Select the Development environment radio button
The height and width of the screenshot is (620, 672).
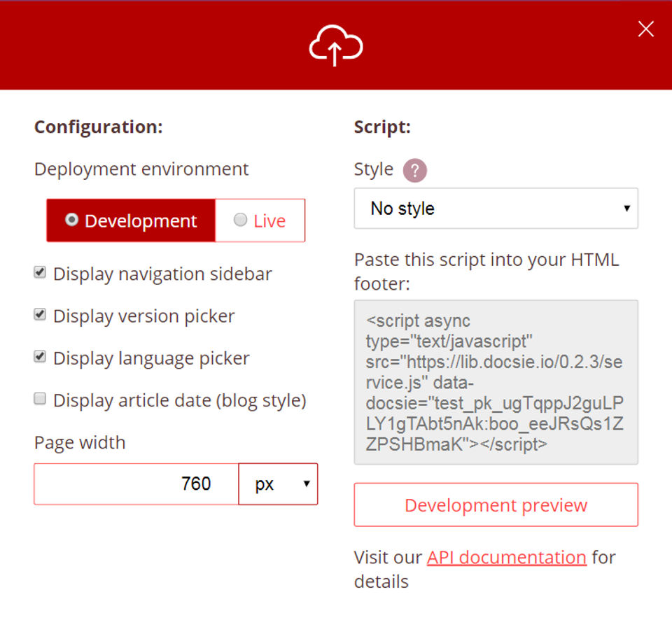(71, 220)
